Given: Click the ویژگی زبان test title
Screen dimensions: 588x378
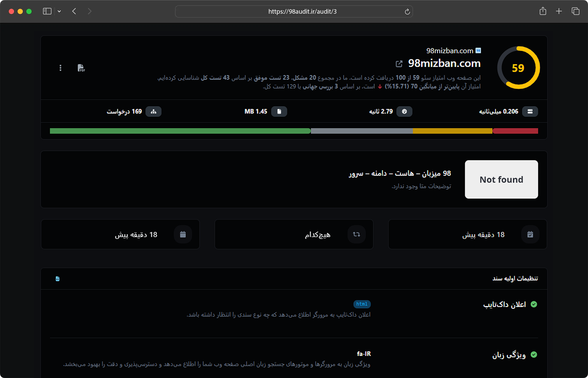Looking at the screenshot, I should pyautogui.click(x=509, y=355).
